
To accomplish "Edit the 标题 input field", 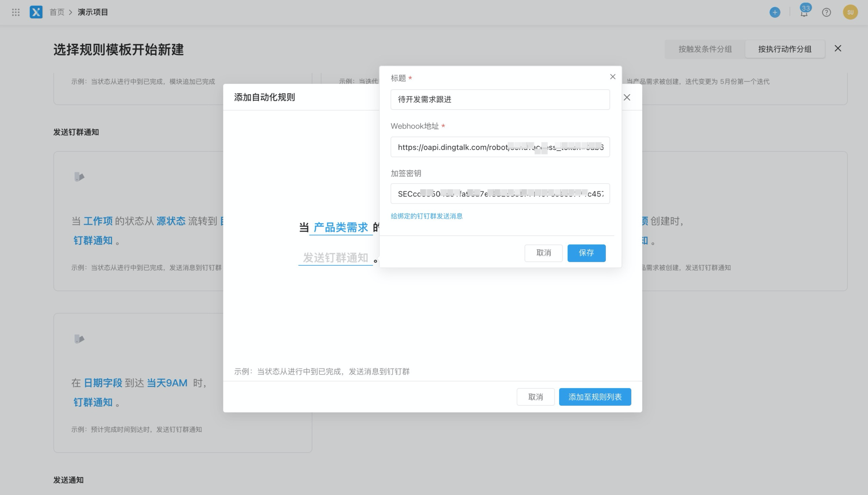I will pos(500,100).
